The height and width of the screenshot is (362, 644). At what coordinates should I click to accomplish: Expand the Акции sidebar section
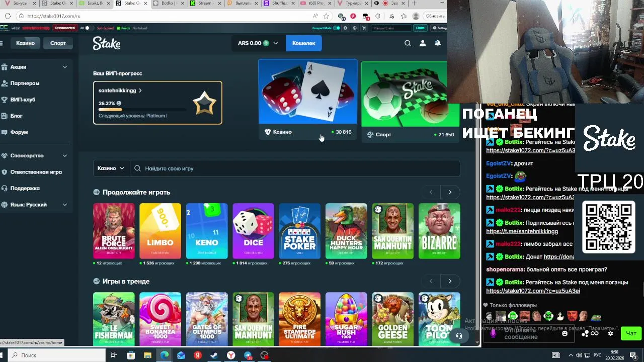(65, 67)
